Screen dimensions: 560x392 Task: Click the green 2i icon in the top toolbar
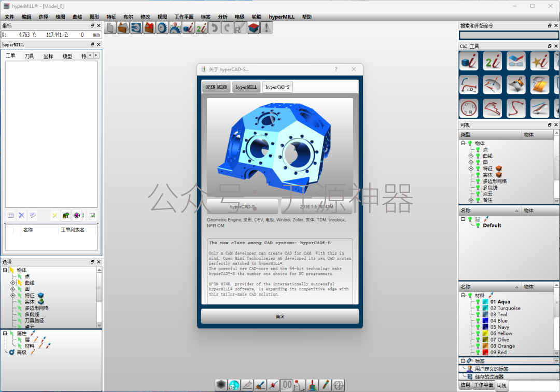tap(201, 28)
